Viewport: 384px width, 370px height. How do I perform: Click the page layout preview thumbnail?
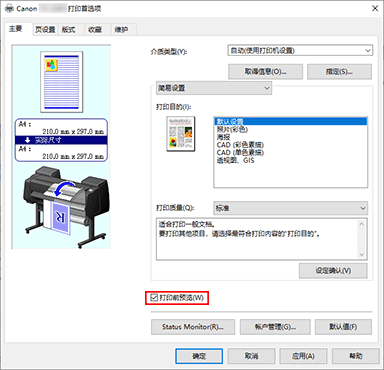[62, 82]
